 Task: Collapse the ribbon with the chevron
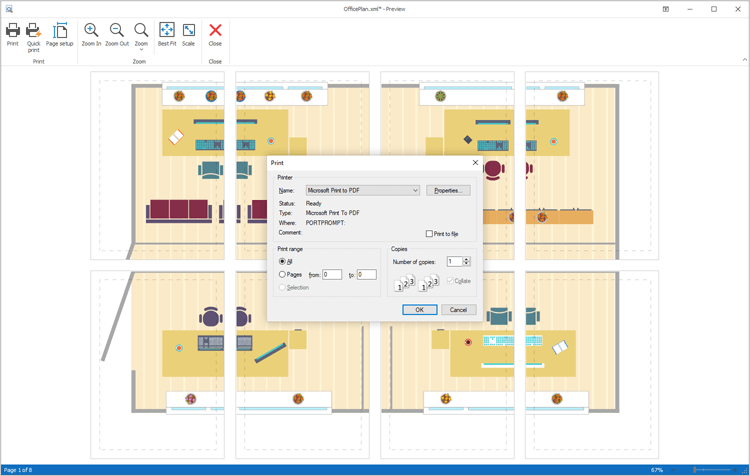[744, 60]
